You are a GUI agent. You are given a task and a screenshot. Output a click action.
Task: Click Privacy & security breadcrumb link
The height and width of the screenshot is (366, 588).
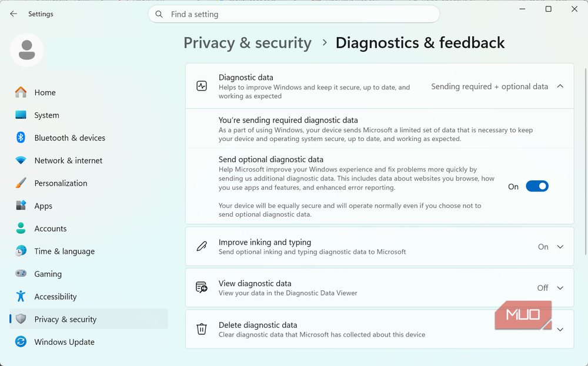pos(248,43)
